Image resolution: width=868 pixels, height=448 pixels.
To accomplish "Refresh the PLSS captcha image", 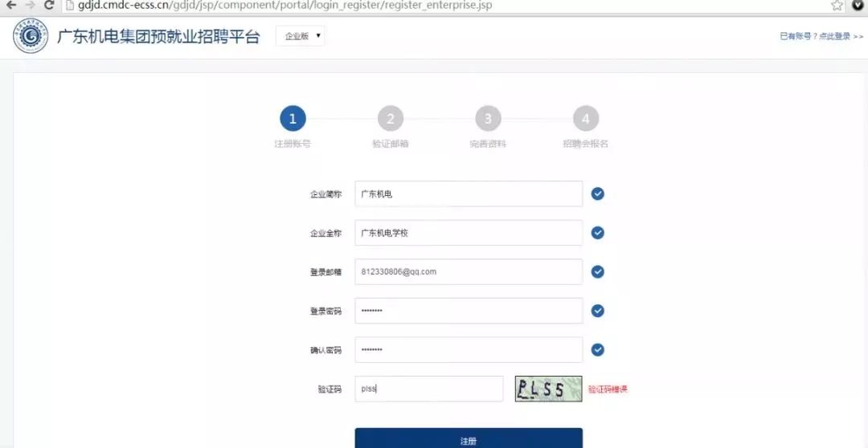I will click(549, 389).
